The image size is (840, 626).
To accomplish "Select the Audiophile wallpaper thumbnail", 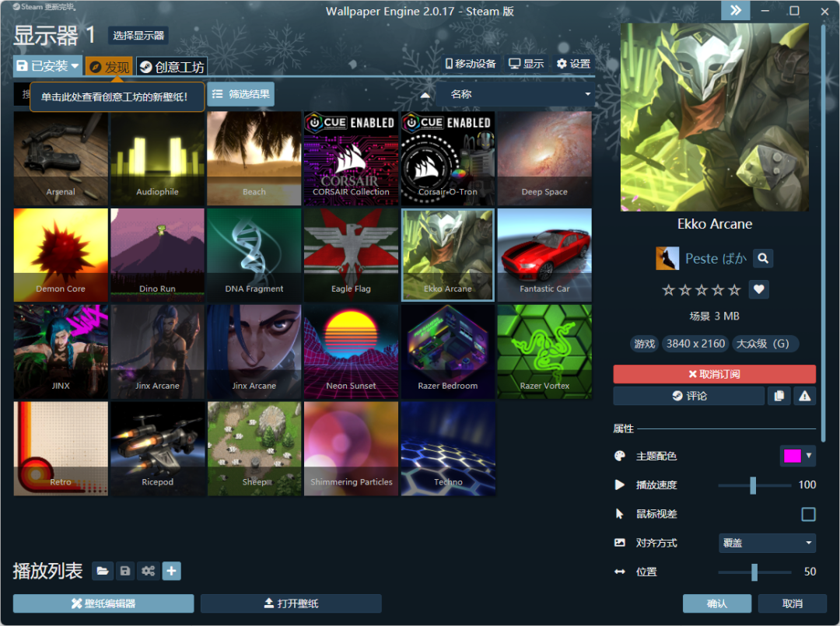I will tap(157, 159).
